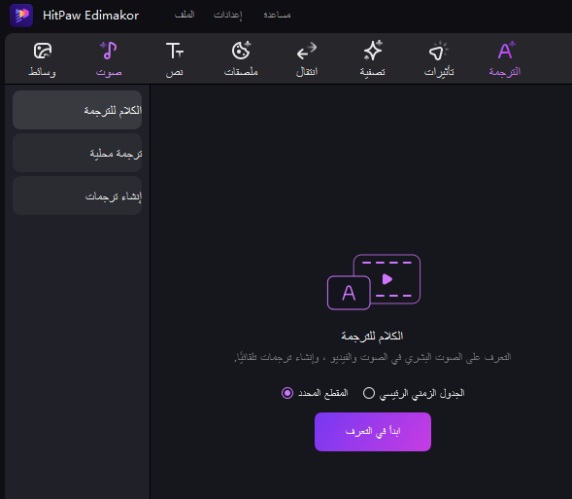This screenshot has height=499, width=572.
Task: Open the Media (وسائط) panel icon
Action: click(x=42, y=51)
